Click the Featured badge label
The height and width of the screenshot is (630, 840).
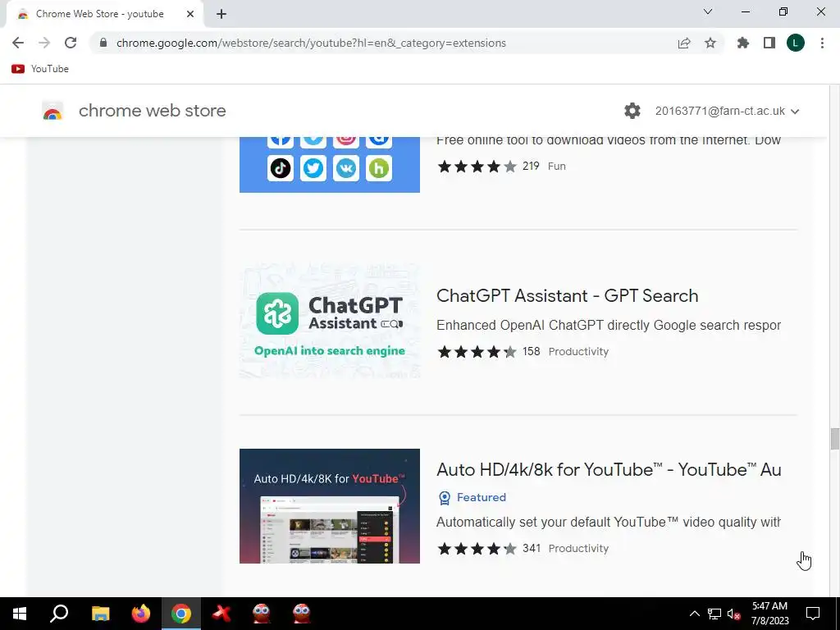472,498
